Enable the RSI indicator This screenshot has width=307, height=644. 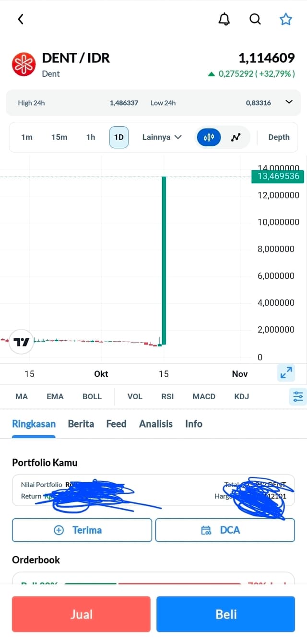coord(167,396)
